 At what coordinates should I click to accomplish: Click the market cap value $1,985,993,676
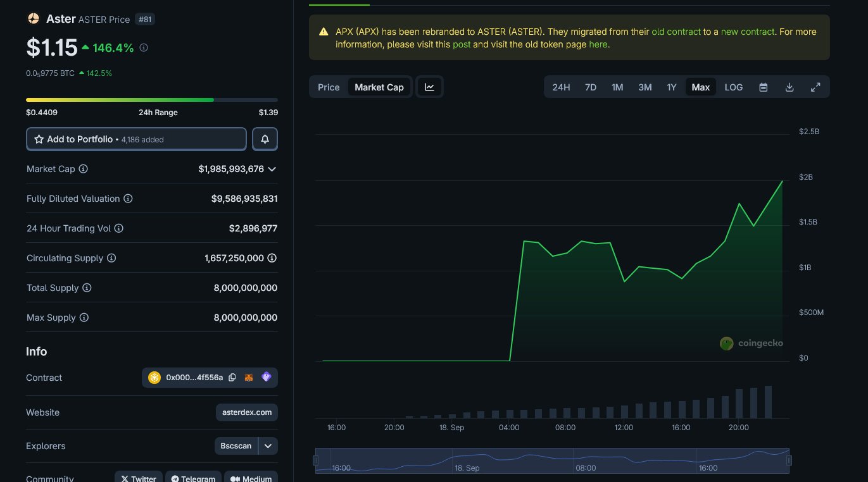coord(231,169)
